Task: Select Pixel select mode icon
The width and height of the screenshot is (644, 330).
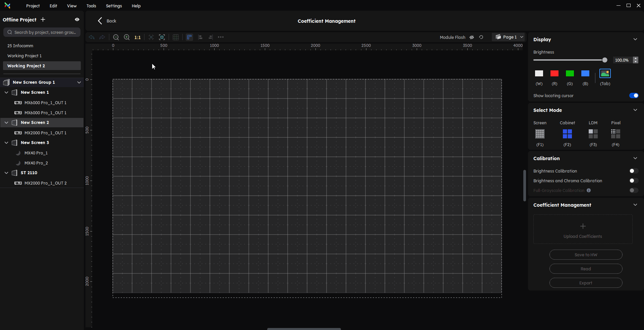Action: 616,134
